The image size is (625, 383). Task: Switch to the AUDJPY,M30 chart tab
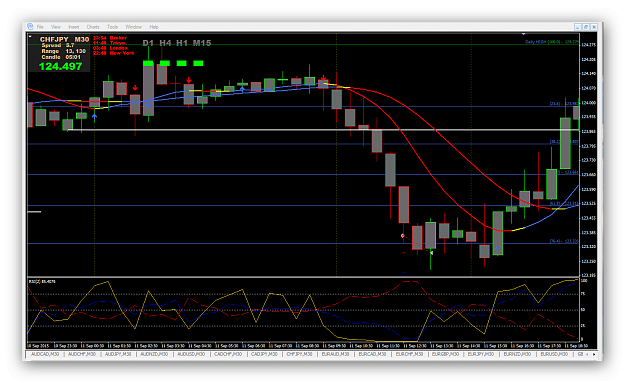118,354
